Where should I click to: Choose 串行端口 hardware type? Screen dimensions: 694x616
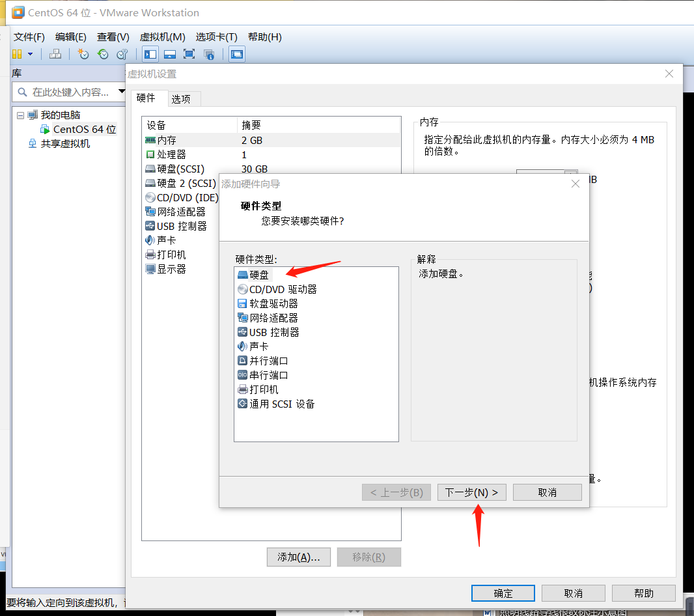(263, 375)
